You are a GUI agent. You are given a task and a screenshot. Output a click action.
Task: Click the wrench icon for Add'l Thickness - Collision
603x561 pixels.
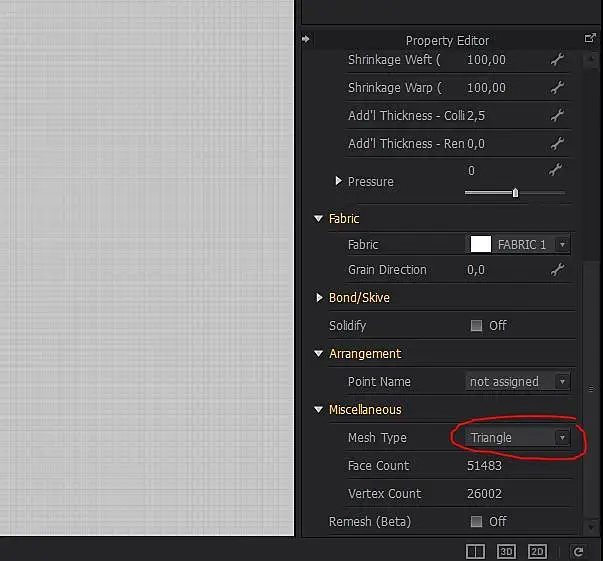point(557,115)
